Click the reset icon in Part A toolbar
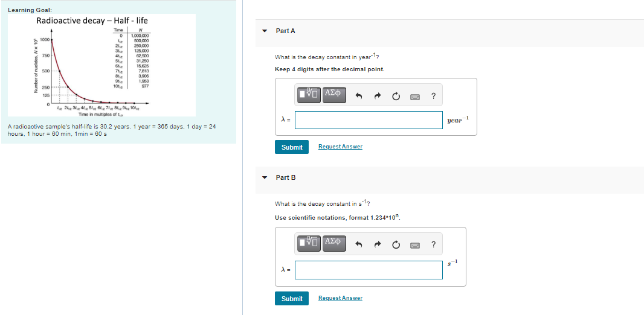Screen dimensions: 644x315 click(396, 97)
